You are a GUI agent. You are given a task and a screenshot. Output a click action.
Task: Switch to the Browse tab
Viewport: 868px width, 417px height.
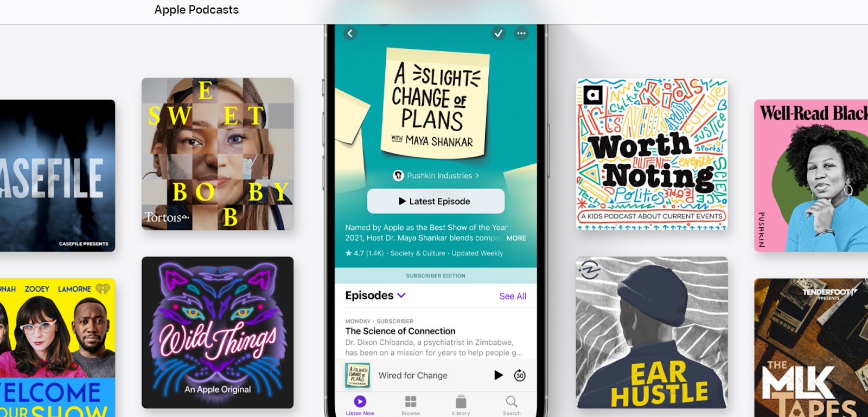[411, 405]
